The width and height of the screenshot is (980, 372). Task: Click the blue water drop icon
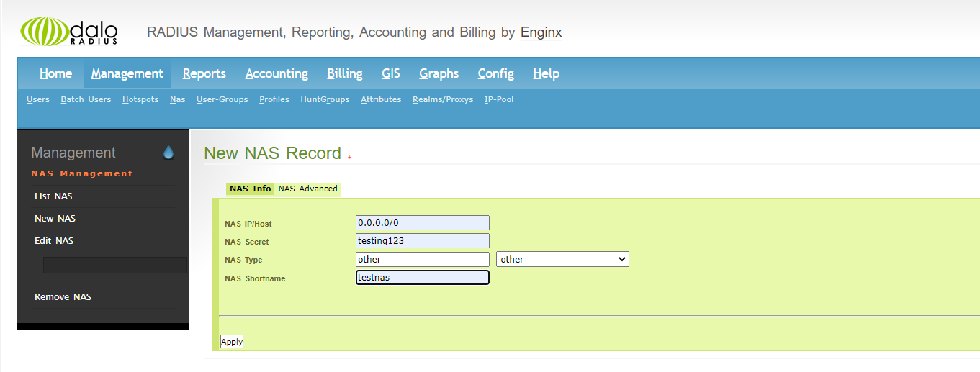coord(168,153)
